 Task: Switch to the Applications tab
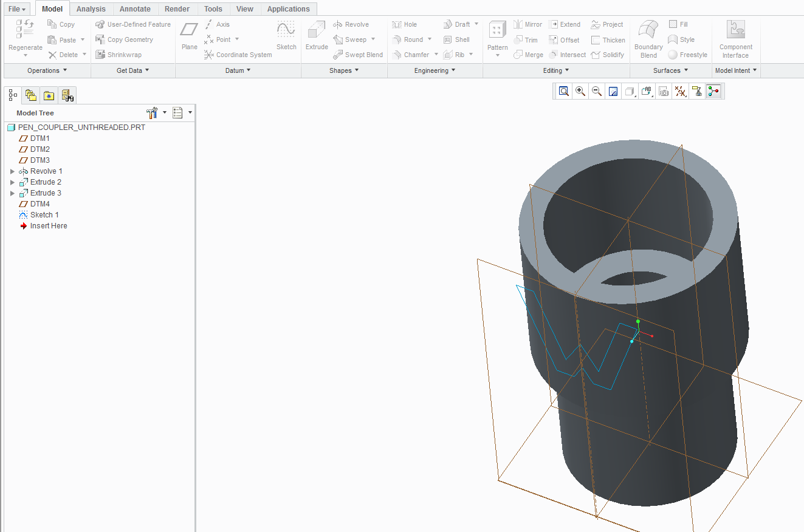tap(289, 9)
